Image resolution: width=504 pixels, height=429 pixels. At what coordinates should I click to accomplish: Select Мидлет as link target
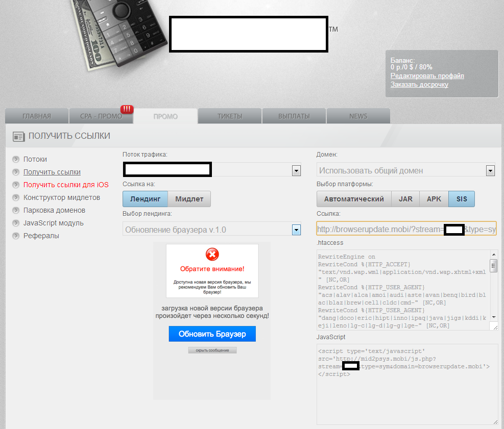click(x=189, y=199)
